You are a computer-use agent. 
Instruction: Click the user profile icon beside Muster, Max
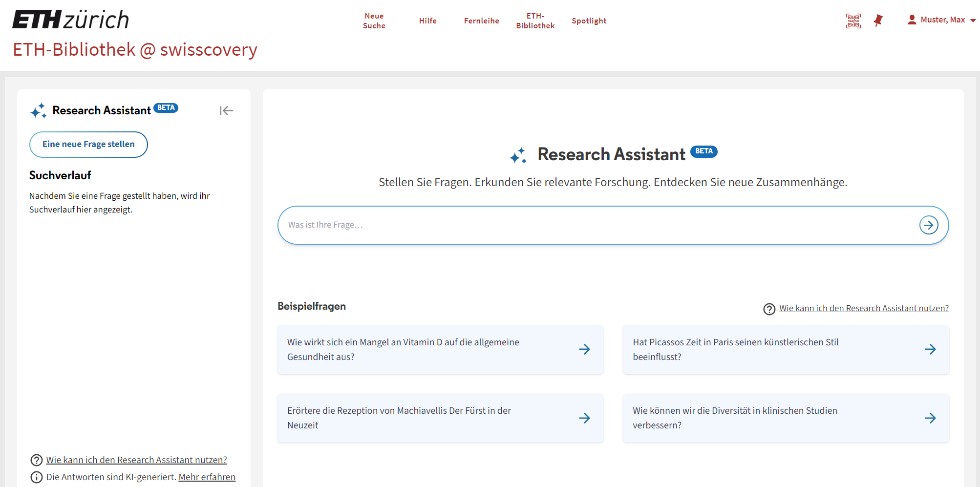click(x=912, y=20)
